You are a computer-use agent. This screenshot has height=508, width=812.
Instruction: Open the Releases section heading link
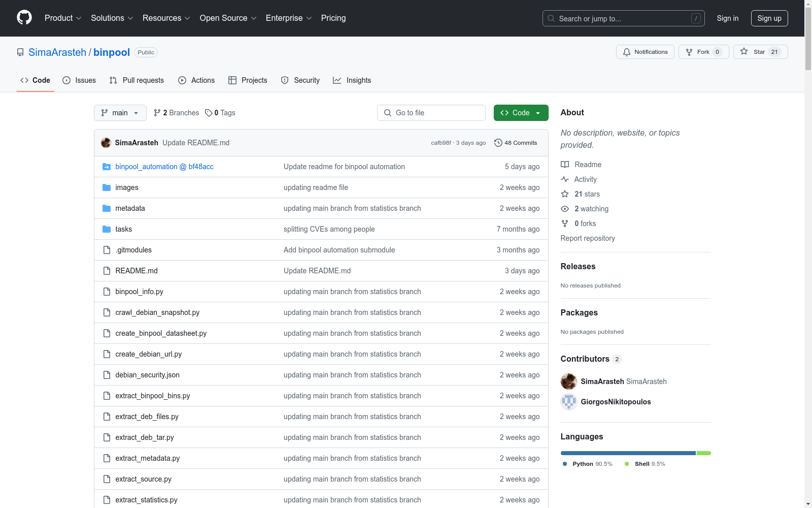click(578, 266)
